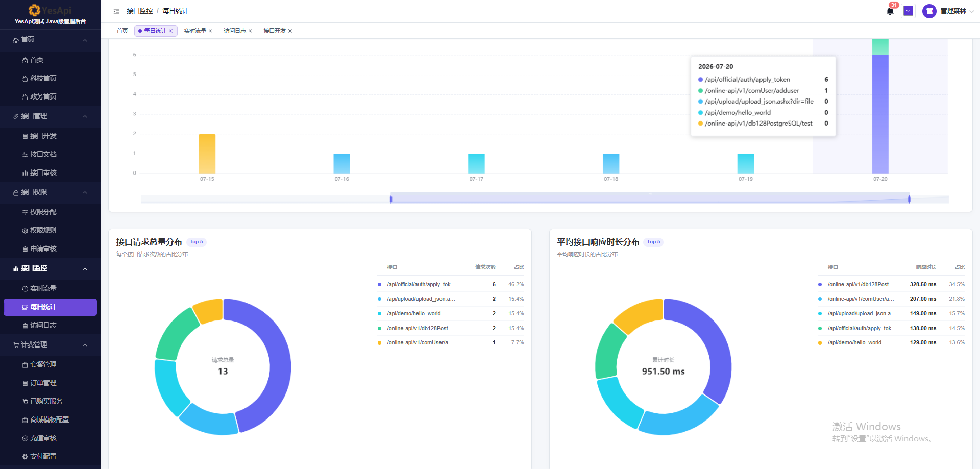
Task: Collapse the 首页 sidebar group
Action: pyautogui.click(x=85, y=40)
